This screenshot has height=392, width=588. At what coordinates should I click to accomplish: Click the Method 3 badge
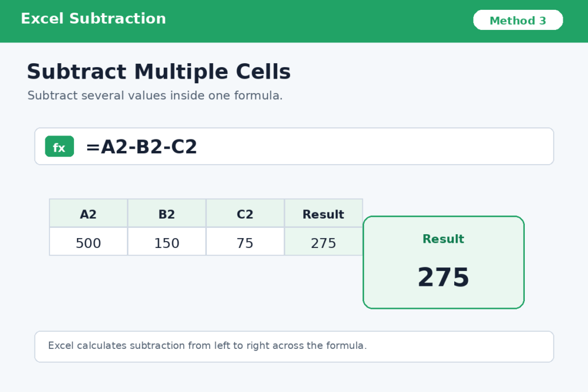[x=518, y=20]
